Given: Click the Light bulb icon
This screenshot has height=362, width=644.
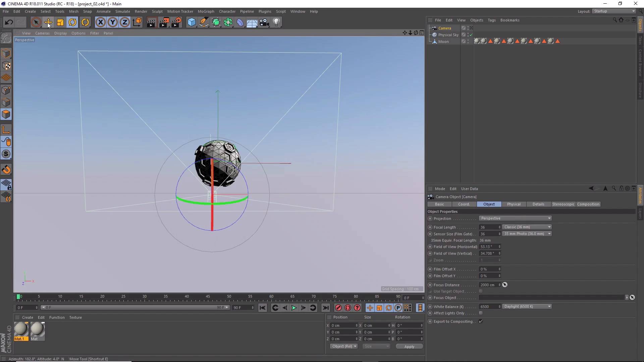Looking at the screenshot, I should click(x=276, y=22).
